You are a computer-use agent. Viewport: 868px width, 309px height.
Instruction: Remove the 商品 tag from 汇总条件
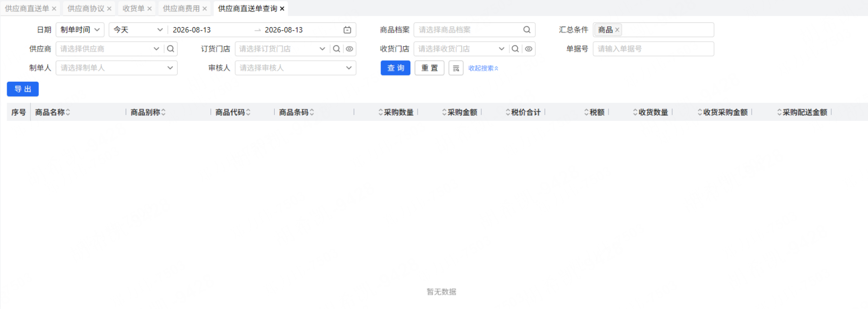coord(617,29)
